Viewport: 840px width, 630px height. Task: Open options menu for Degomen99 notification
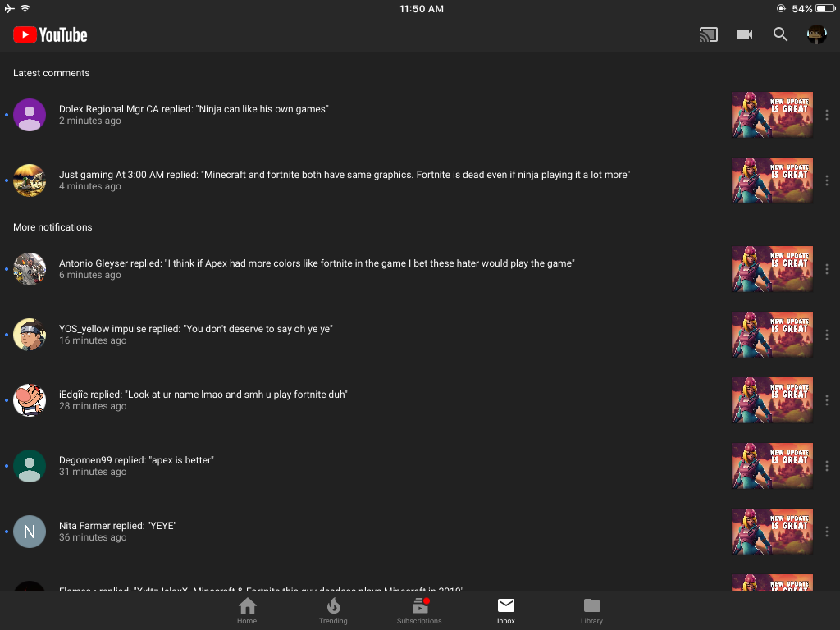coord(827,466)
